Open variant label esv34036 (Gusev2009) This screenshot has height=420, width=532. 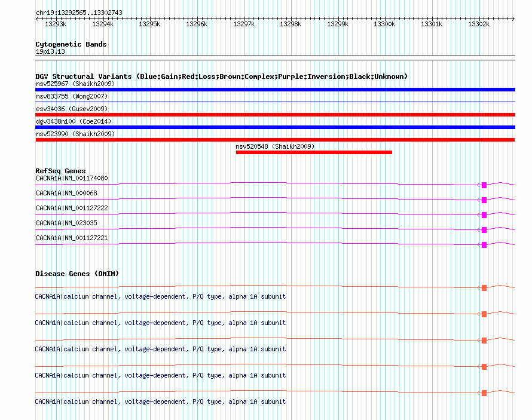pyautogui.click(x=72, y=109)
